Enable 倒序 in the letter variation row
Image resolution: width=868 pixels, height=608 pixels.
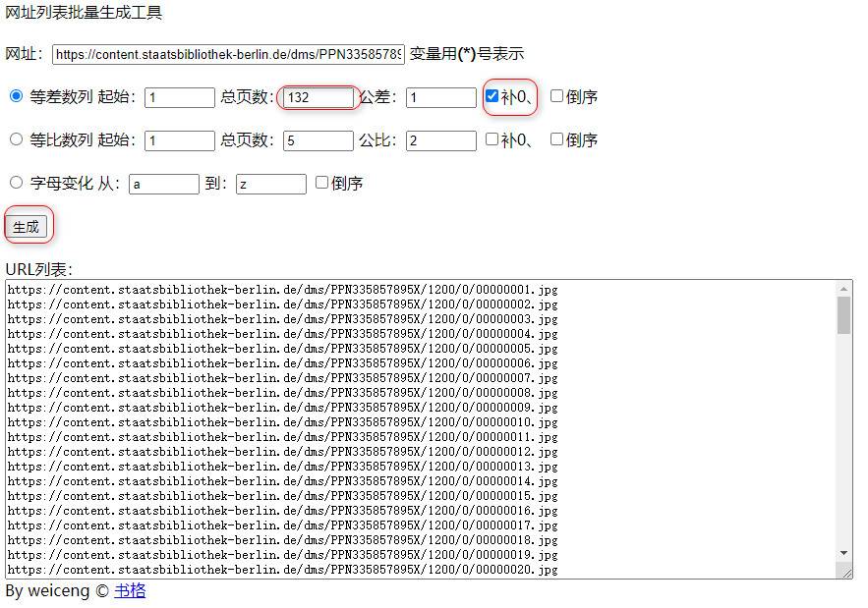pyautogui.click(x=321, y=183)
